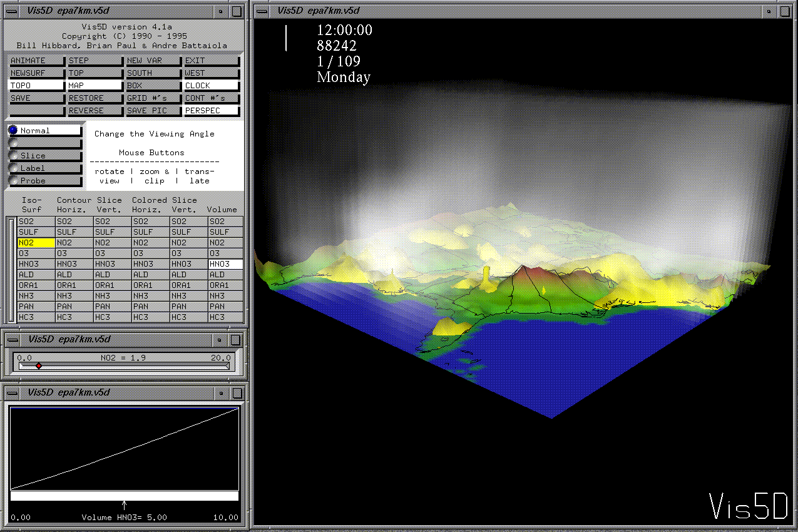Click the NO2 isolevel slider diamond
This screenshot has width=798, height=532.
[38, 366]
